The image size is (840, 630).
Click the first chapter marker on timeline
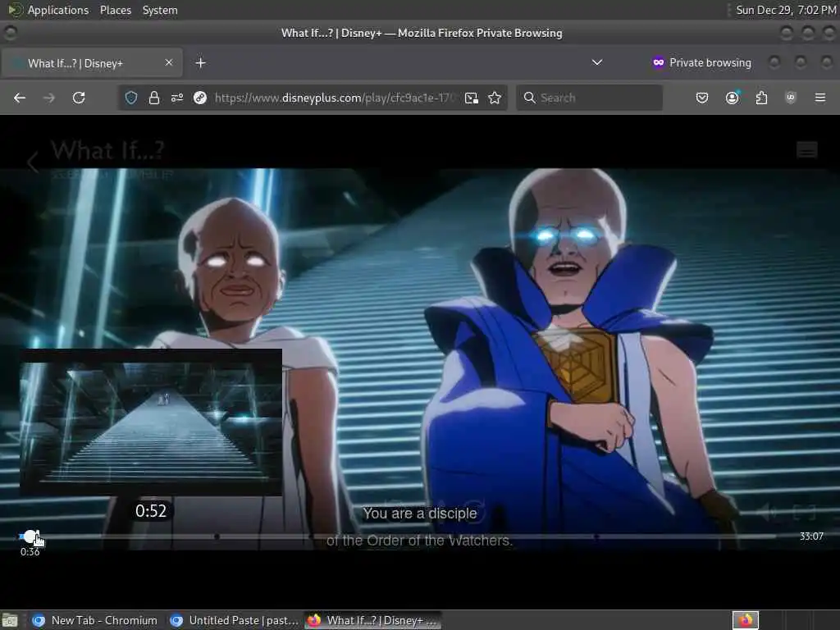click(x=217, y=536)
